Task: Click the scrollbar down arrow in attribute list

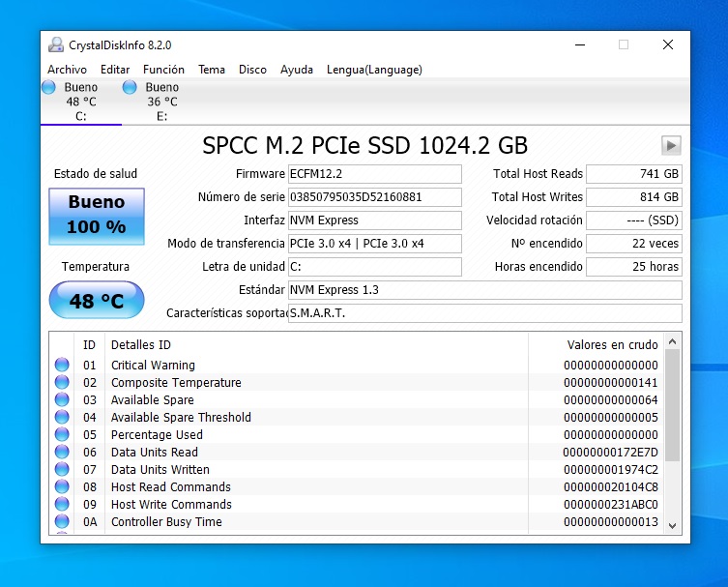Action: coord(673,524)
